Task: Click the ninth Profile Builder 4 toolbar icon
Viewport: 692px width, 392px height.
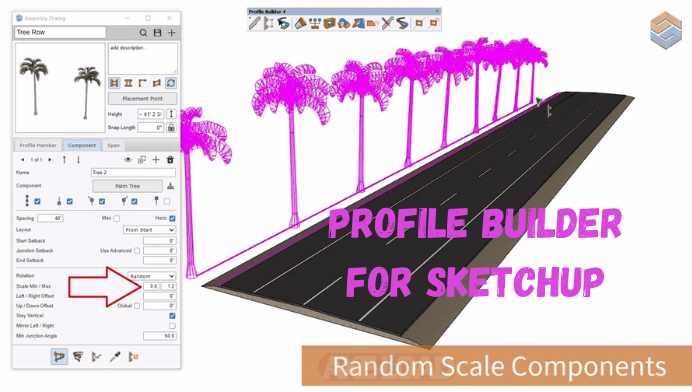Action: coord(372,23)
